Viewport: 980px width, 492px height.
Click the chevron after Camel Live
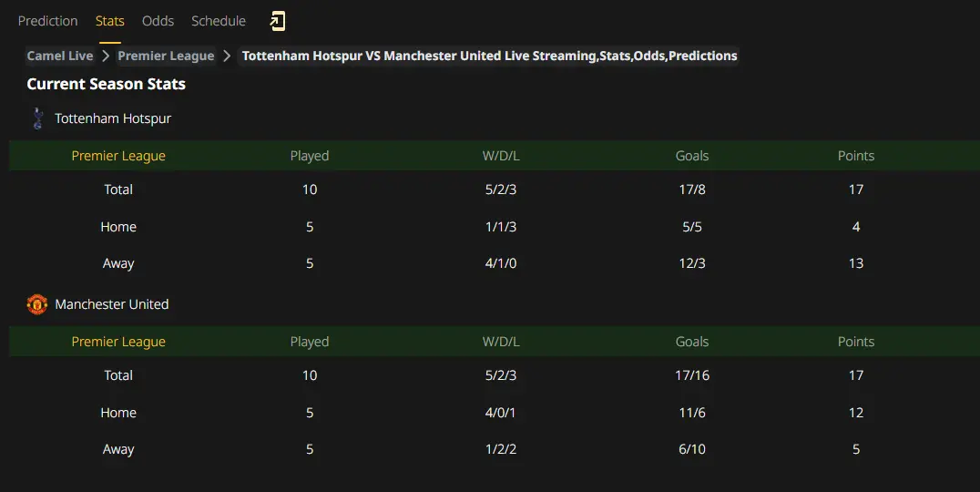click(x=106, y=56)
